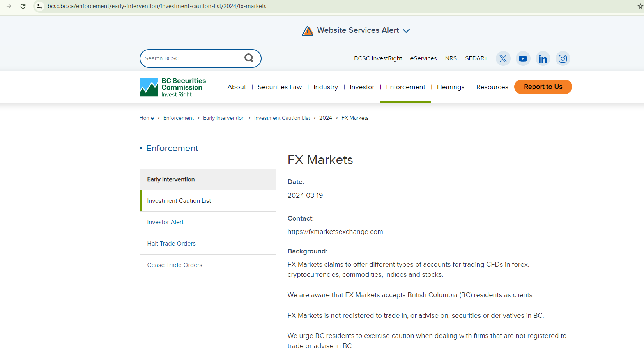Screen dimensions: 644x361
Task: Open Cease Trade Orders in sidebar
Action: 208,265
